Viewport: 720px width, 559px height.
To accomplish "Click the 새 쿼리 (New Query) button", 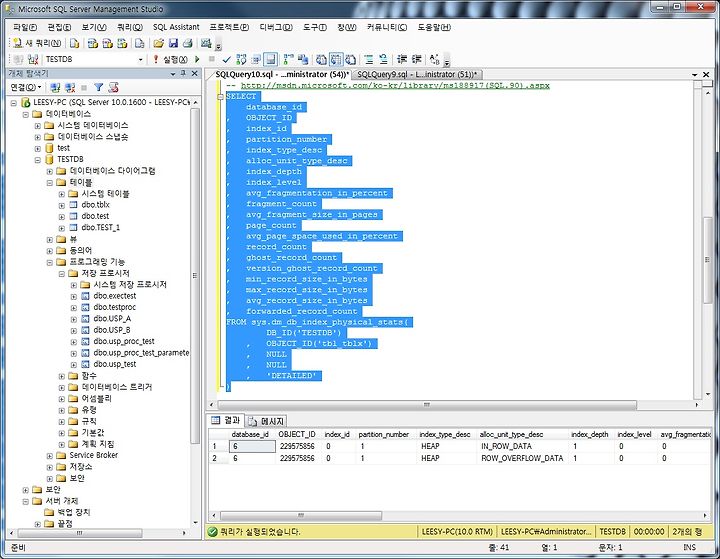I will click(x=37, y=43).
